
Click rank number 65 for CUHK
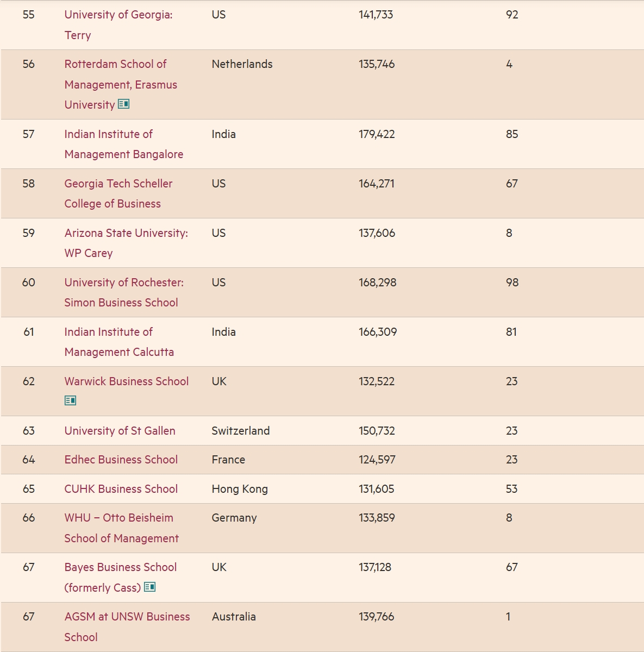point(29,489)
